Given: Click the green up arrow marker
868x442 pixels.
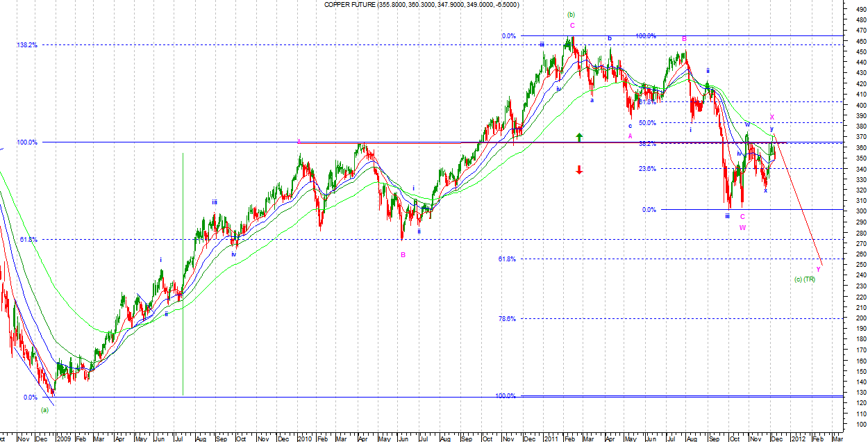Looking at the screenshot, I should pyautogui.click(x=579, y=138).
